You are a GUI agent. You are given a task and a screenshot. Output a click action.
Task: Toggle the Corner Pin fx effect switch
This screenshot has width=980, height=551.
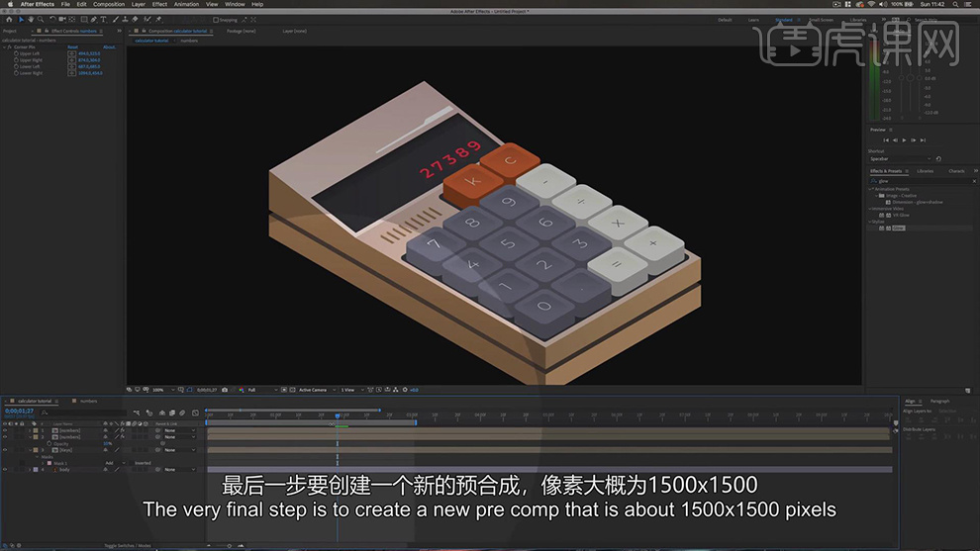[9, 46]
